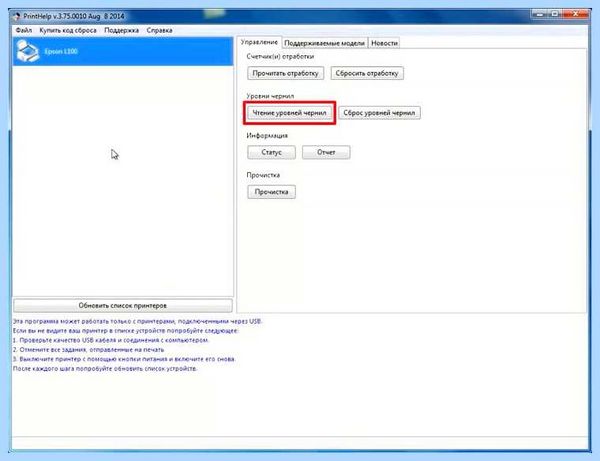Click the Epson printer icon
Screen dimensions: 600x461
click(x=27, y=51)
